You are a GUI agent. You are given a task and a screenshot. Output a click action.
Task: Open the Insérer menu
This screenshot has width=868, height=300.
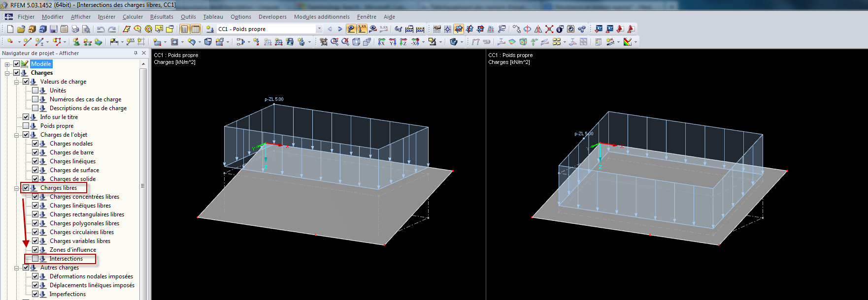[106, 17]
